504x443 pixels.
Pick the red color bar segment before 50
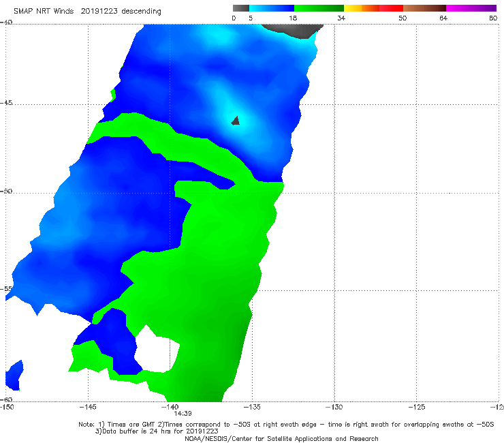(391, 8)
